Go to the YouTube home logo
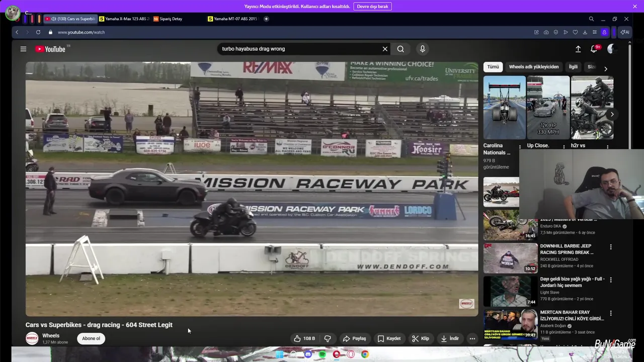The height and width of the screenshot is (362, 644). click(x=50, y=49)
